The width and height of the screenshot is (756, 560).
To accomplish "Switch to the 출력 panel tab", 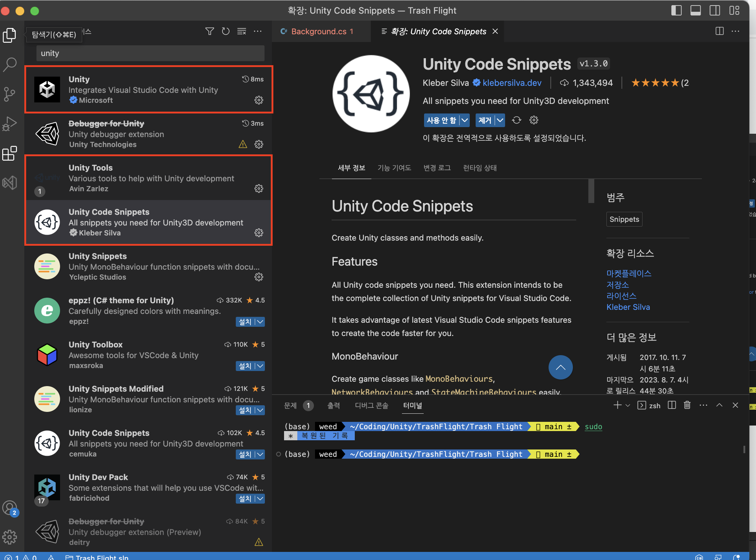I will pos(333,405).
